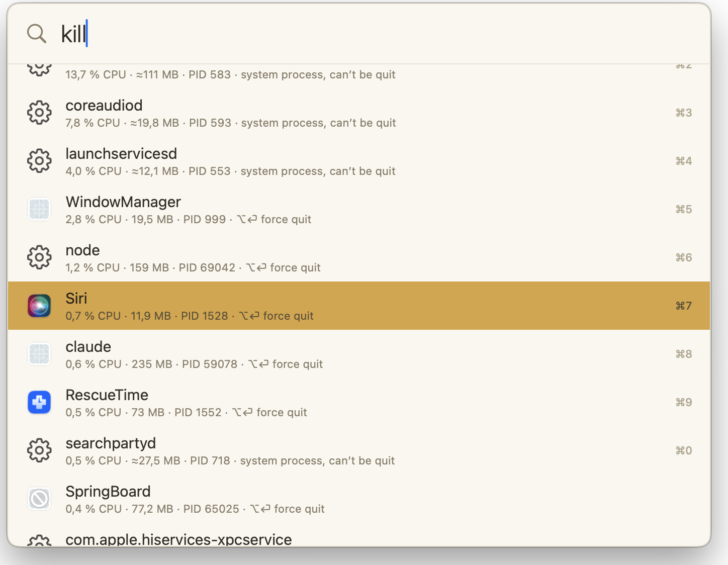Click the node process gear icon

coord(39,257)
